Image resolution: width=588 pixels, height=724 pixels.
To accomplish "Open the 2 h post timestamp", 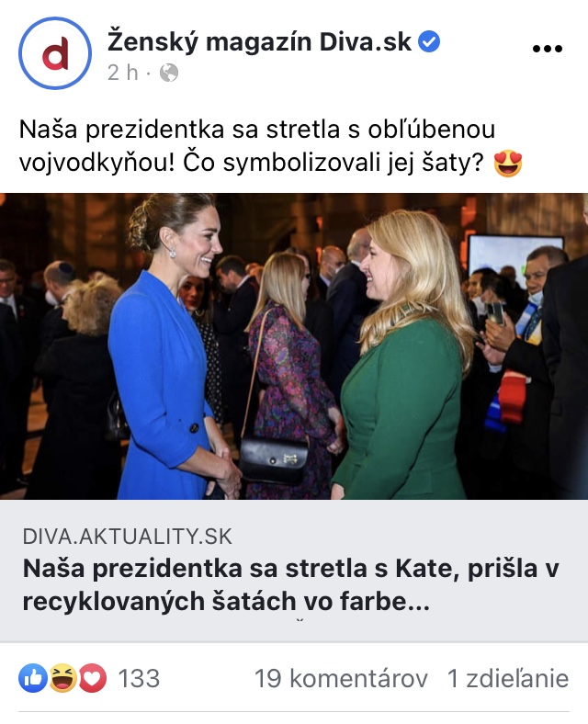I will coord(123,73).
